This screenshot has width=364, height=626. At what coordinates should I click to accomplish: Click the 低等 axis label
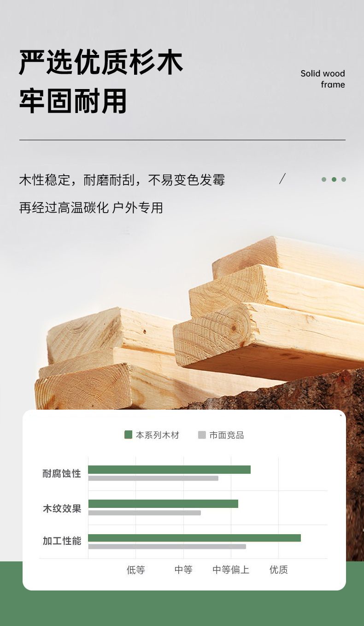click(136, 570)
